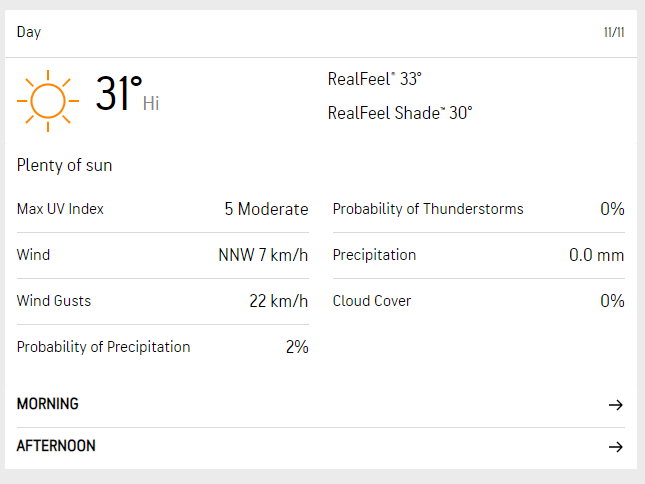Screen dimensions: 645x484
Task: Click the 22 km/h gusts value
Action: [278, 301]
